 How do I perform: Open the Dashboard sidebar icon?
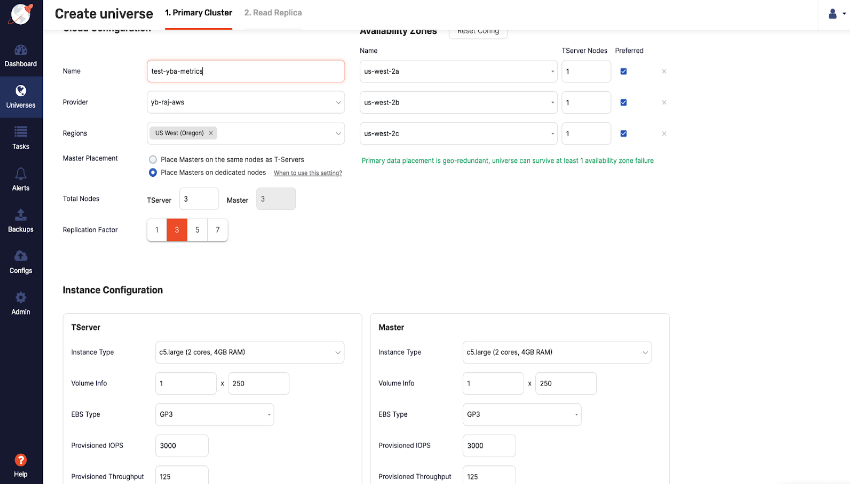coord(21,50)
